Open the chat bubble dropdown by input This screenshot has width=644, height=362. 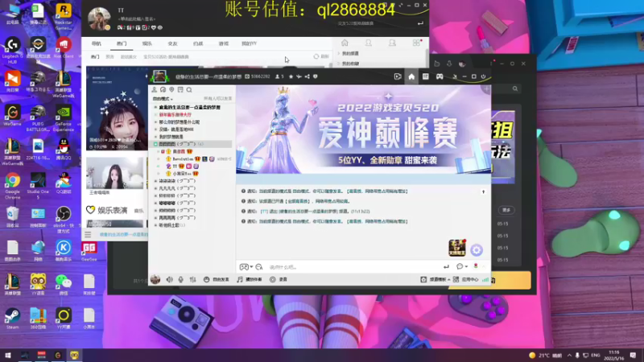(462, 267)
